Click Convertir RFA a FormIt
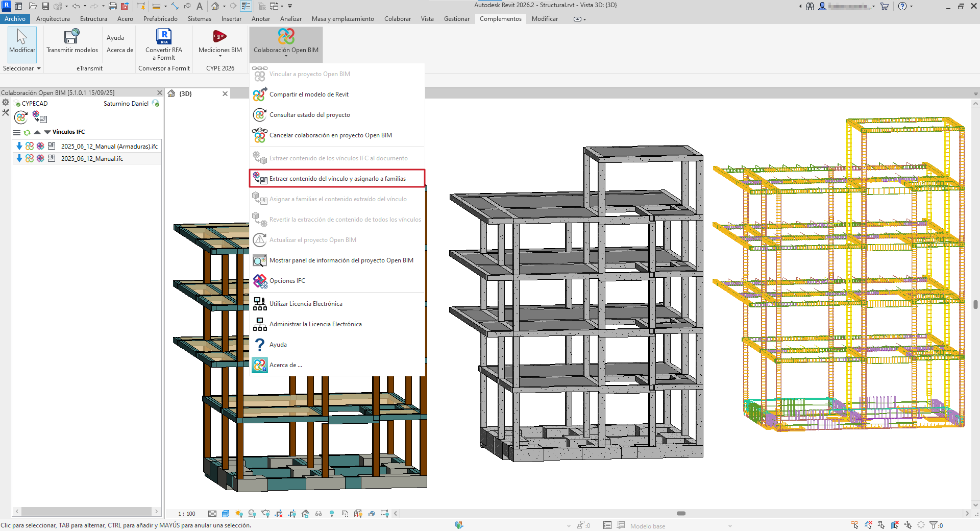Viewport: 980px width, 531px height. 164,44
